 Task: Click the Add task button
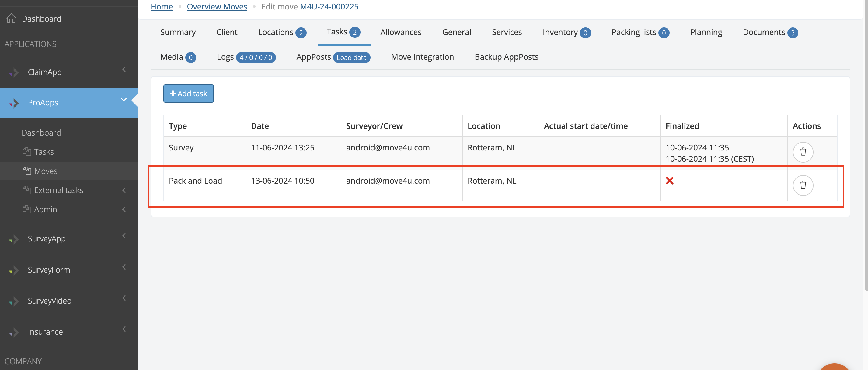pyautogui.click(x=188, y=93)
